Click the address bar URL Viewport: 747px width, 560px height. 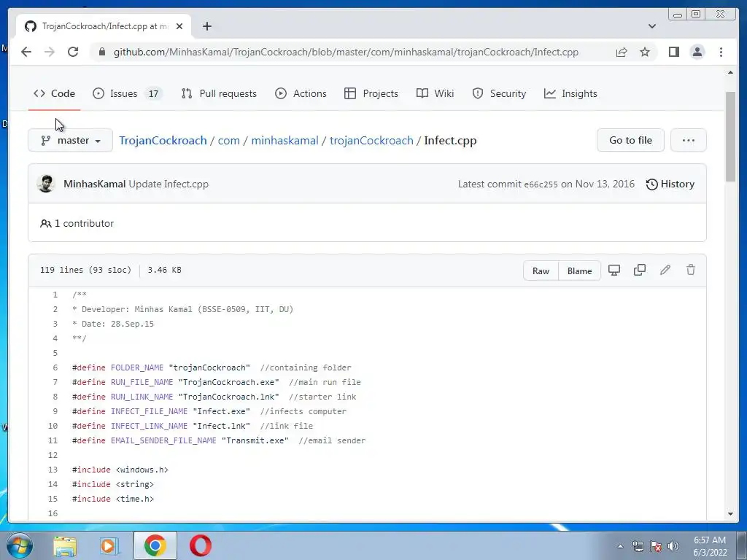pyautogui.click(x=346, y=52)
